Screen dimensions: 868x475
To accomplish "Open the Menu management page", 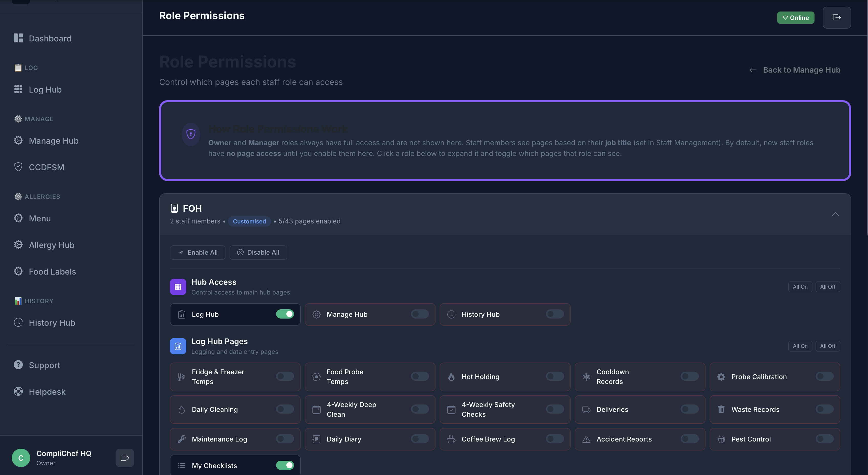I will [39, 218].
